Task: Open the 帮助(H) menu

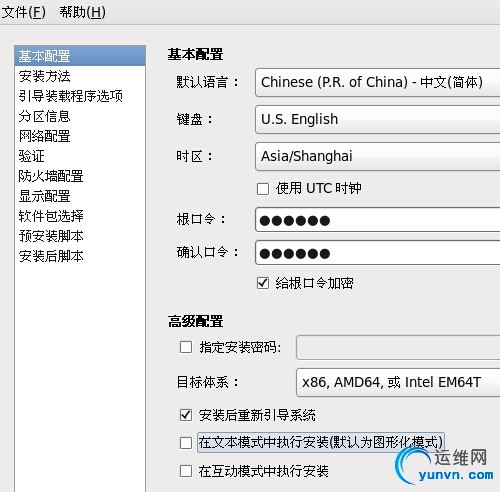Action: pos(82,12)
